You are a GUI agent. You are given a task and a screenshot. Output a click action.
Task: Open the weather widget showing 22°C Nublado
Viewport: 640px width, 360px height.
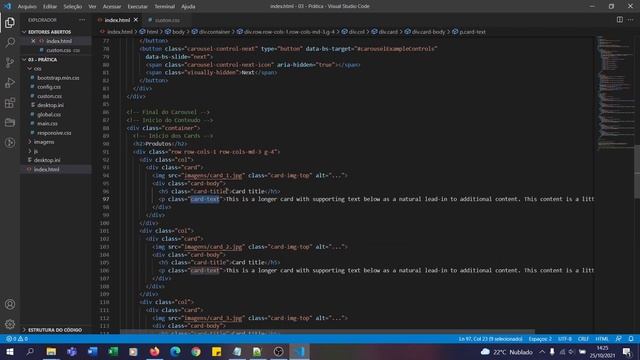(506, 351)
